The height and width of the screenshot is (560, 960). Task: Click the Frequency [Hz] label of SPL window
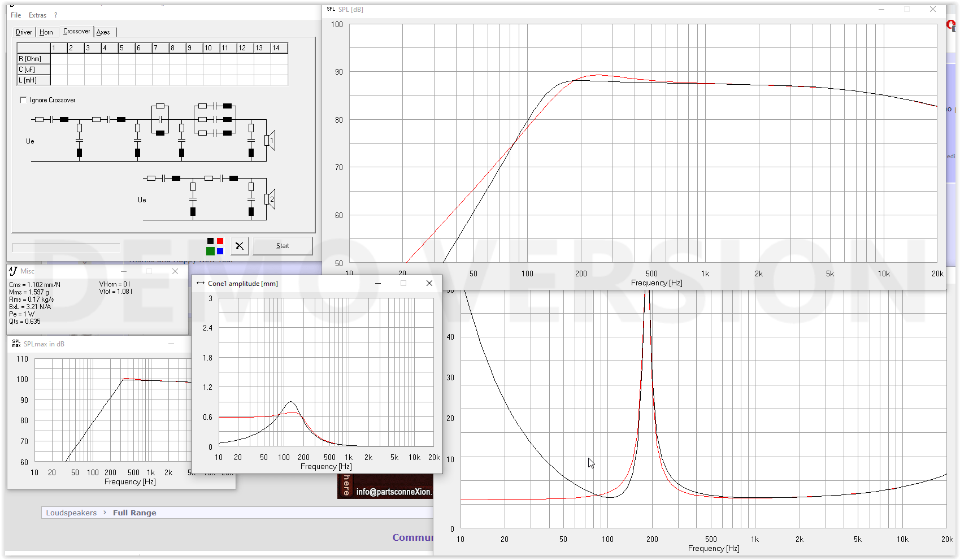pos(657,283)
